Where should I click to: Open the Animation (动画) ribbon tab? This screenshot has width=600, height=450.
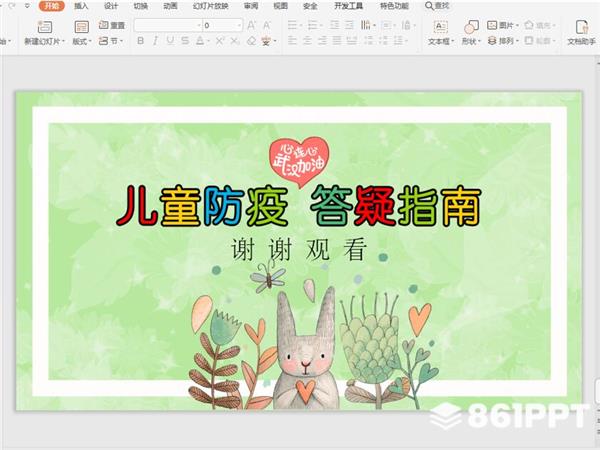point(170,6)
